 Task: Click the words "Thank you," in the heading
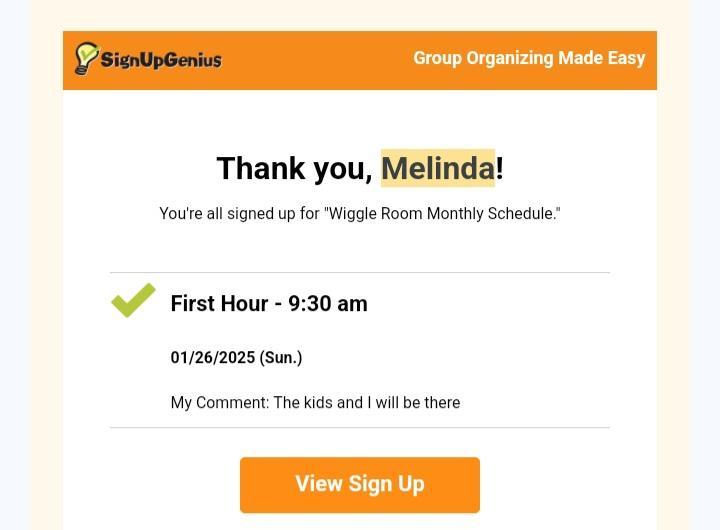tap(294, 169)
